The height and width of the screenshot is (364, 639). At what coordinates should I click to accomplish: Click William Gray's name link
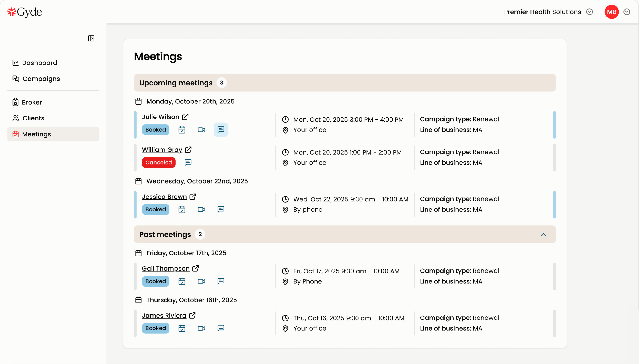(162, 149)
